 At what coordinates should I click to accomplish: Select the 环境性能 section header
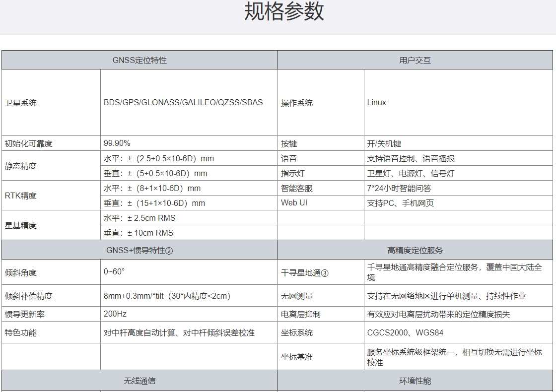tap(415, 381)
